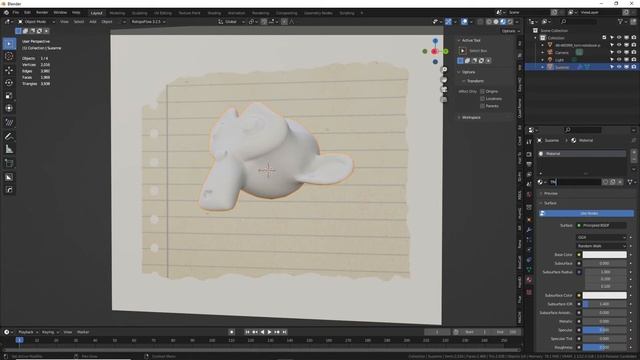The height and width of the screenshot is (360, 640).
Task: Click the Use Nodes button
Action: 586,213
